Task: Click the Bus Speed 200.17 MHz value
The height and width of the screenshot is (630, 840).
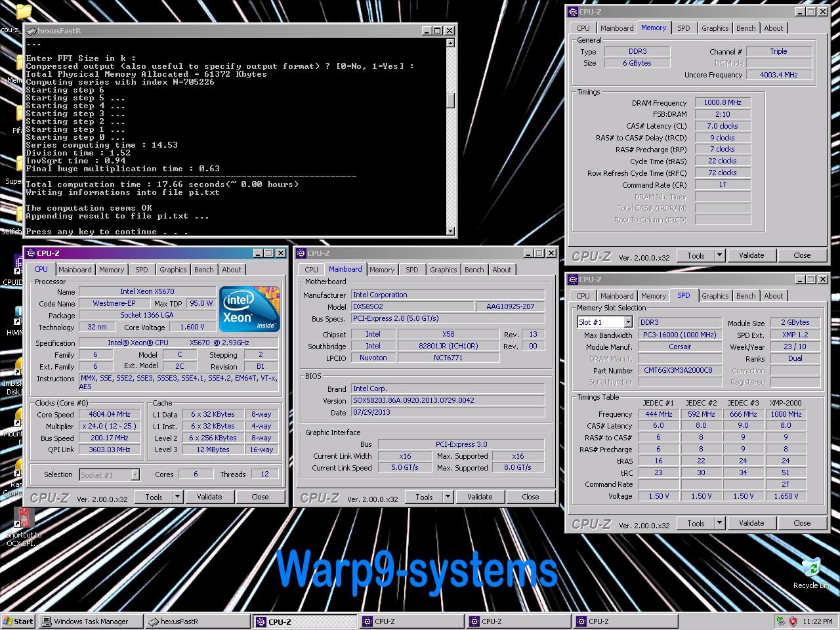Action: coord(110,438)
